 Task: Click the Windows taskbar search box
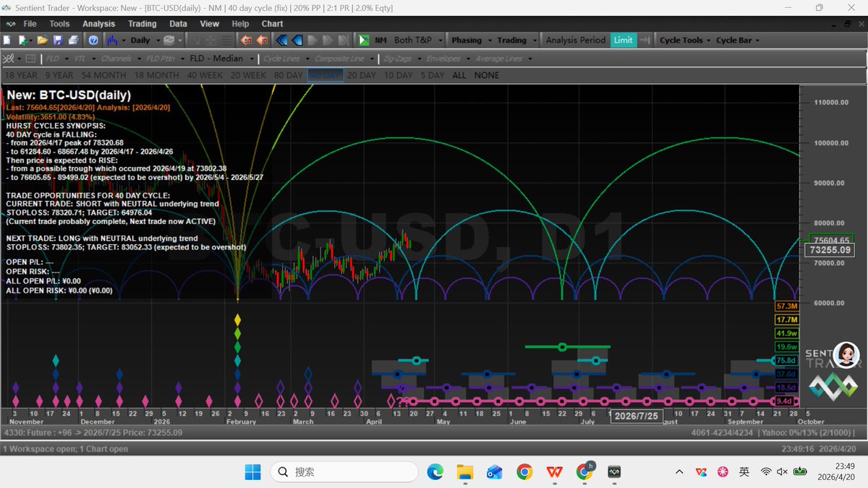tap(344, 471)
